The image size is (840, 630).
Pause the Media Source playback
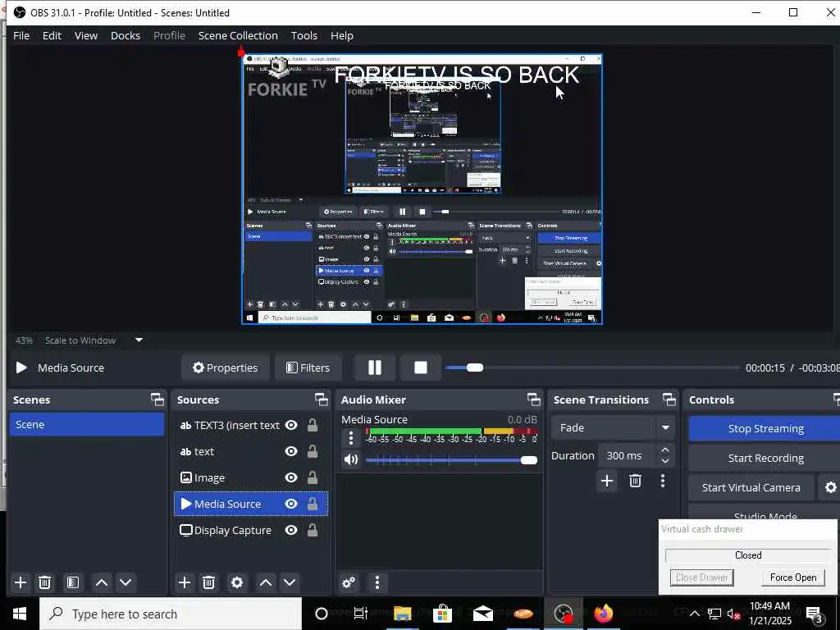coord(375,367)
